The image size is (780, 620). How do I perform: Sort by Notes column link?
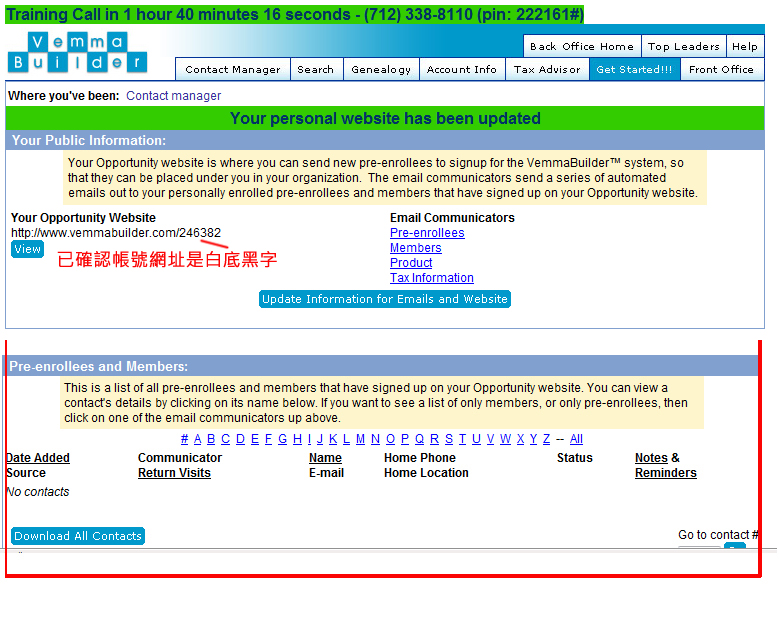tap(651, 458)
